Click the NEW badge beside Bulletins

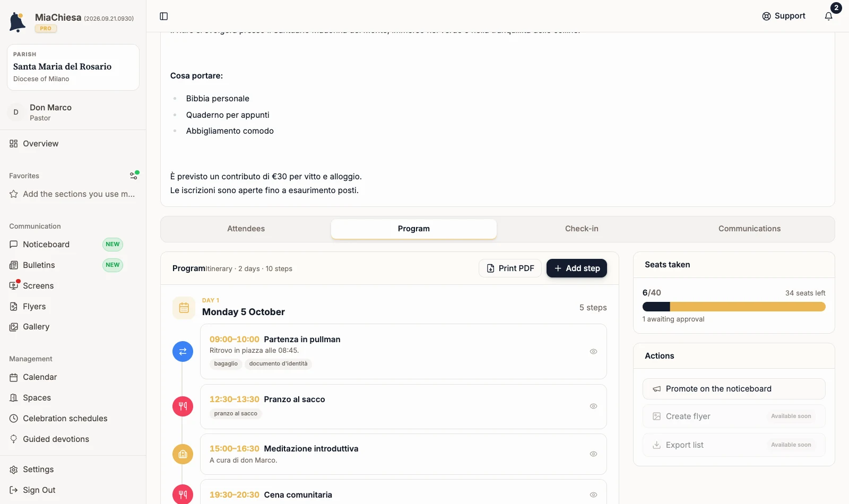112,265
